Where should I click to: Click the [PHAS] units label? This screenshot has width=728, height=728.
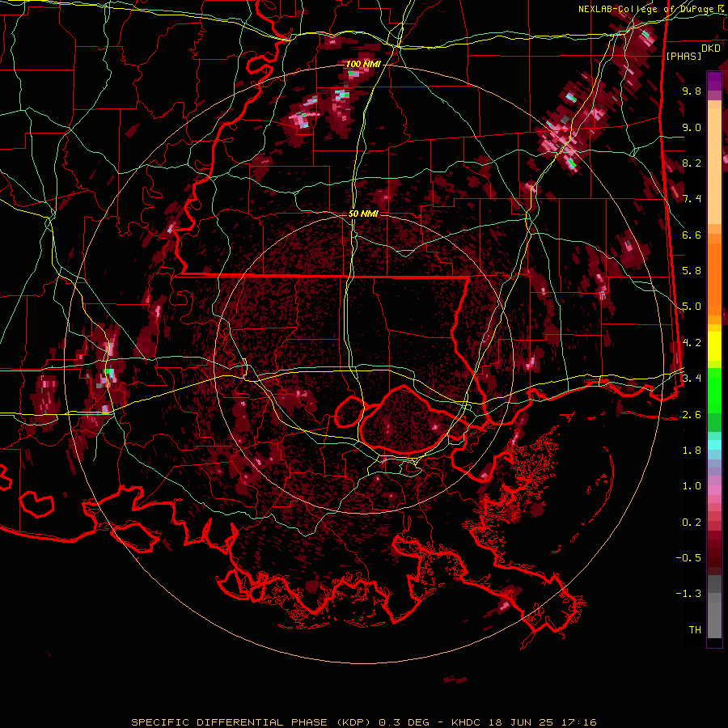coord(684,57)
